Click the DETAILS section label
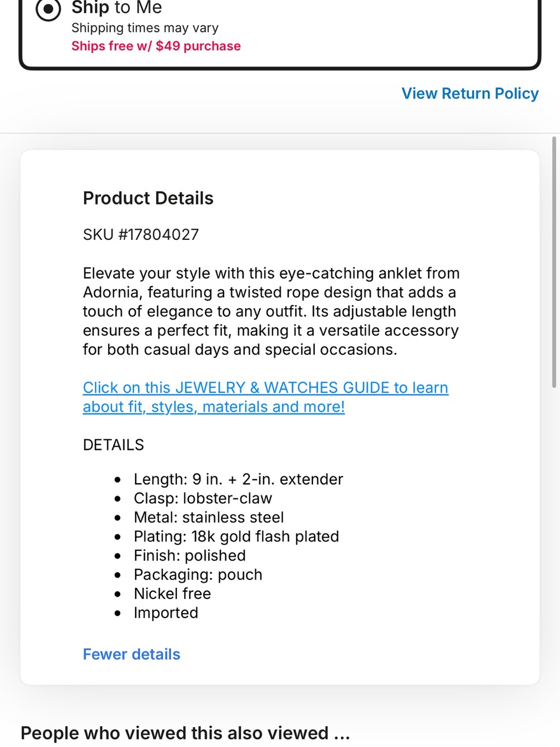The image size is (560, 747). (x=113, y=445)
